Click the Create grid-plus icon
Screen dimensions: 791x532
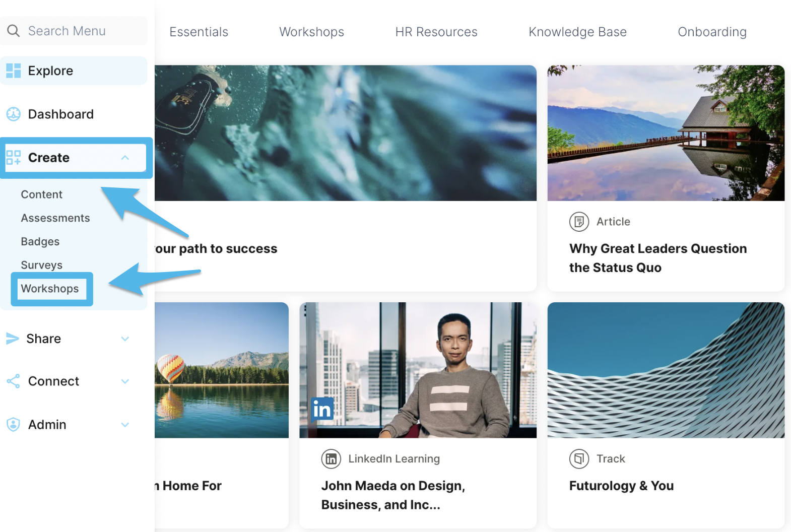click(x=14, y=158)
